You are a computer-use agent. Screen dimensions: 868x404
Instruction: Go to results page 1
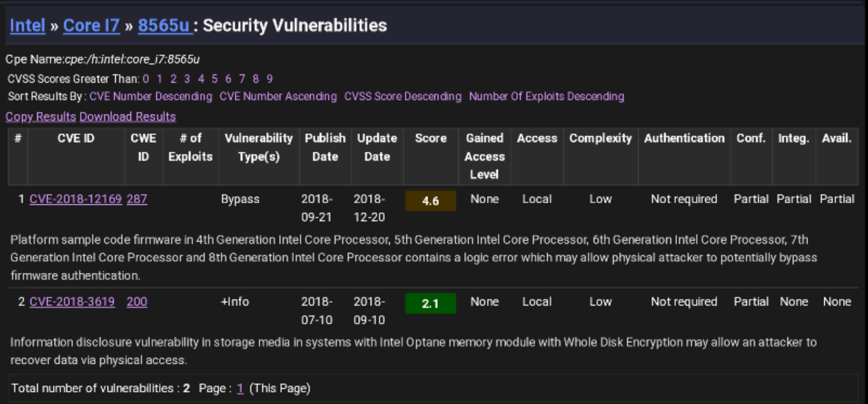pyautogui.click(x=240, y=388)
